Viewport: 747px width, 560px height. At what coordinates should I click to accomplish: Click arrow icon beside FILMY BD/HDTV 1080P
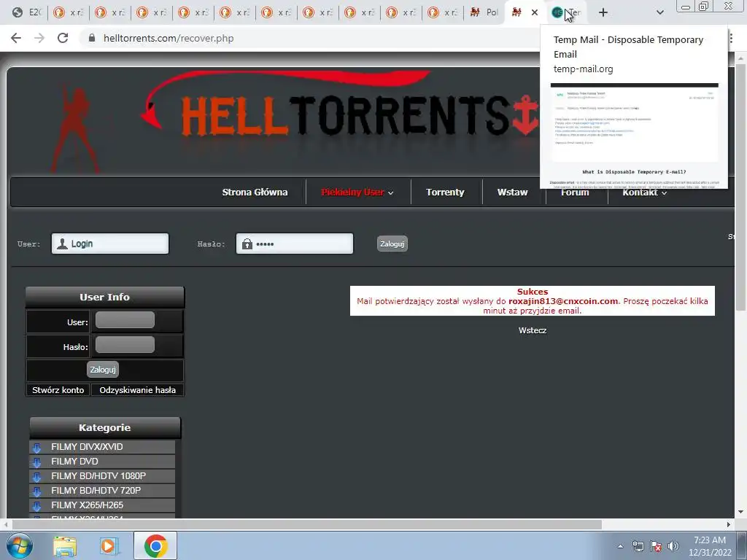(x=36, y=477)
